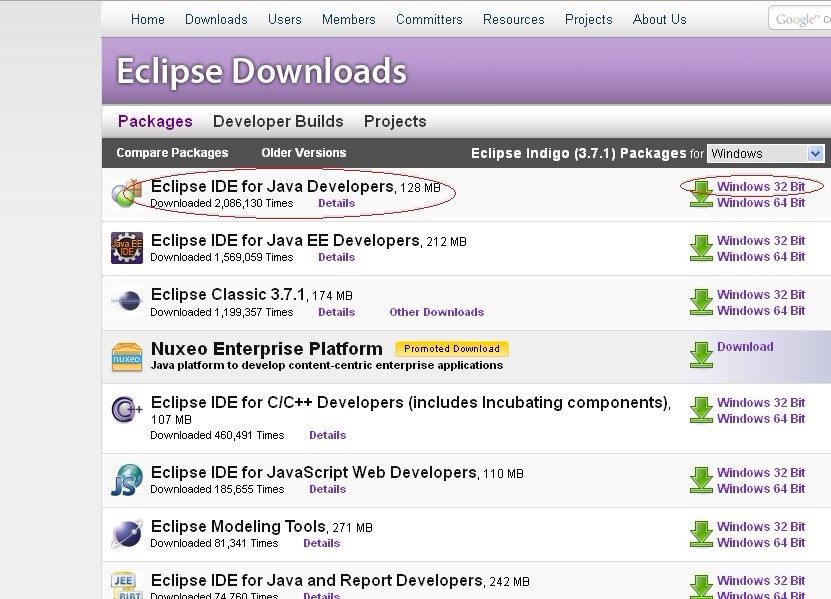Download Windows 32 Bit for Java and Report Developers

click(761, 581)
